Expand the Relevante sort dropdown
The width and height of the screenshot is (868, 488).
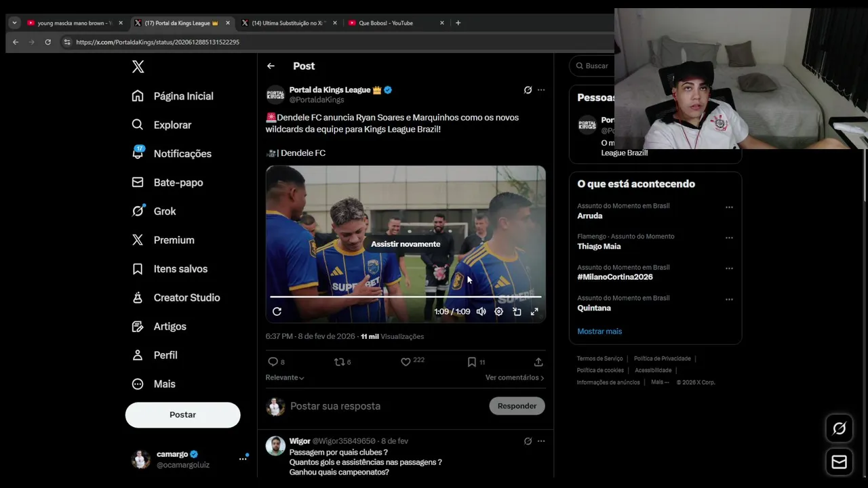pos(285,378)
